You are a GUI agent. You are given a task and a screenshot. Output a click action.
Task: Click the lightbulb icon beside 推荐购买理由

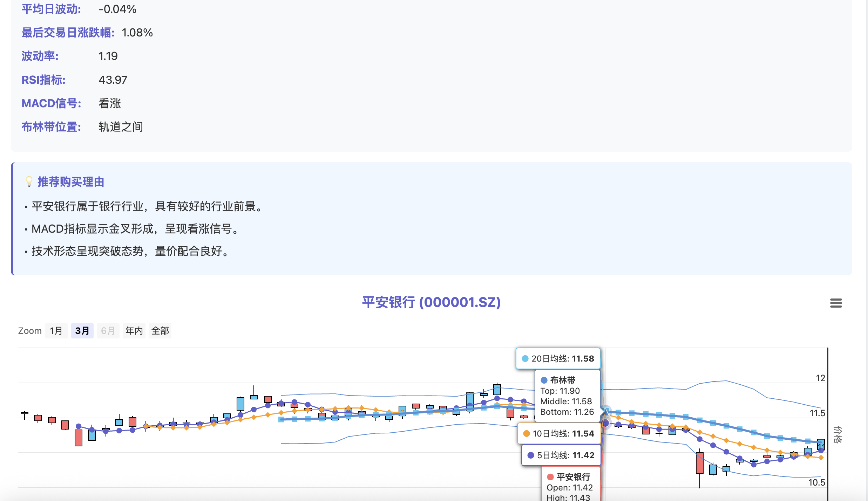coord(29,182)
